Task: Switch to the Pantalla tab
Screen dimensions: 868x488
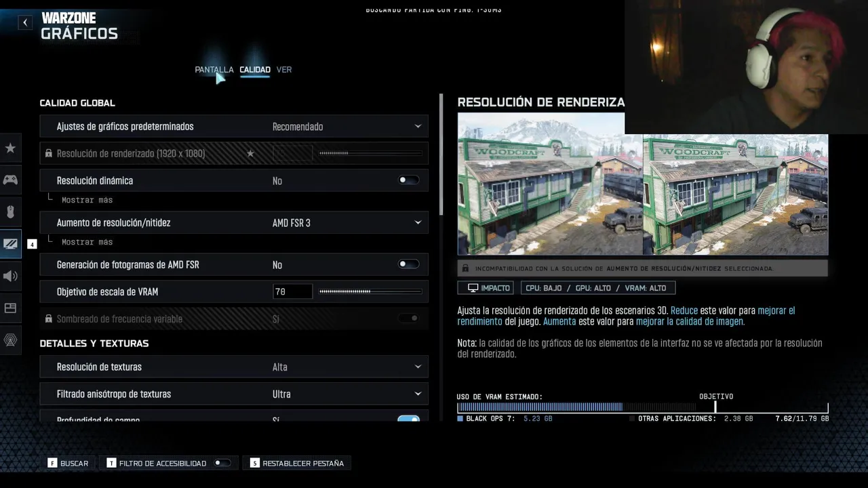Action: point(214,69)
